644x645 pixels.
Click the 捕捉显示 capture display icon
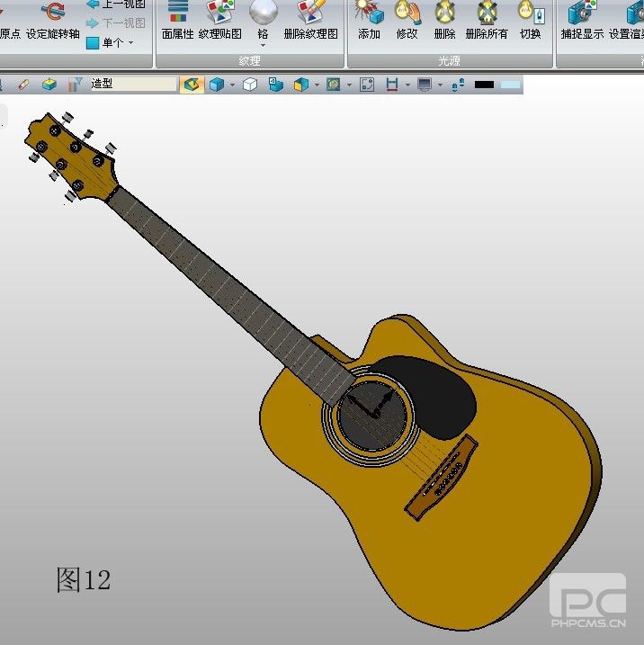[x=582, y=18]
